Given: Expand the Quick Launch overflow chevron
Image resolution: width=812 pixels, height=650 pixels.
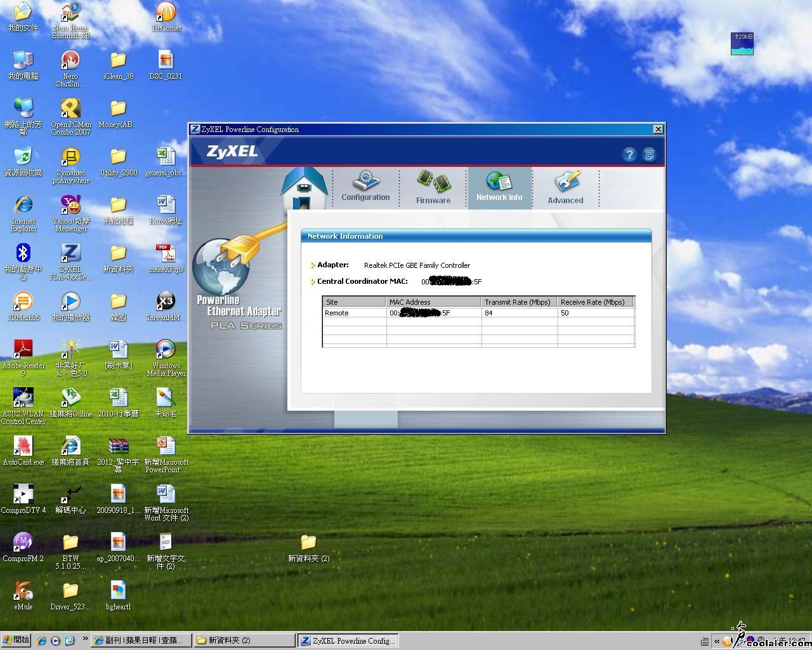Looking at the screenshot, I should click(x=85, y=639).
